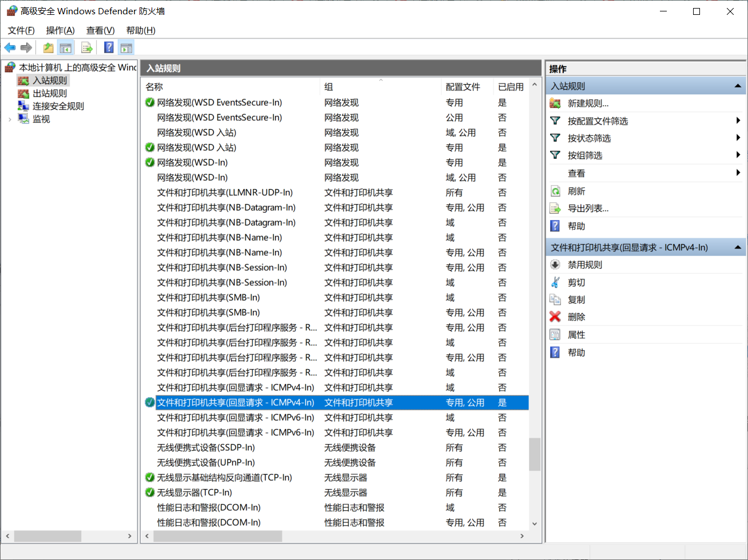Toggle the Show/Hide Console Tree toolbar icon
Image resolution: width=748 pixels, height=560 pixels.
click(66, 48)
